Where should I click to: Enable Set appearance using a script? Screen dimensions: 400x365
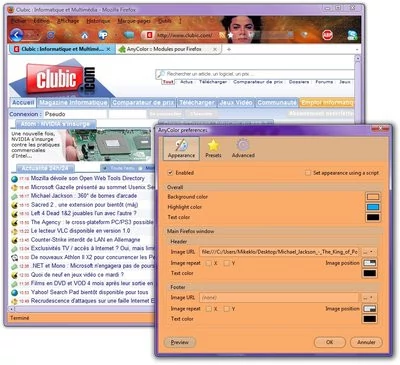tap(308, 173)
